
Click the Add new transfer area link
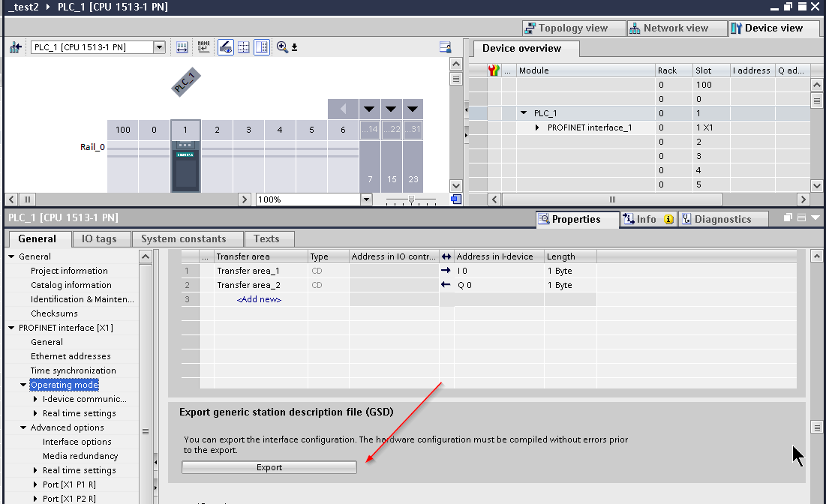point(259,299)
